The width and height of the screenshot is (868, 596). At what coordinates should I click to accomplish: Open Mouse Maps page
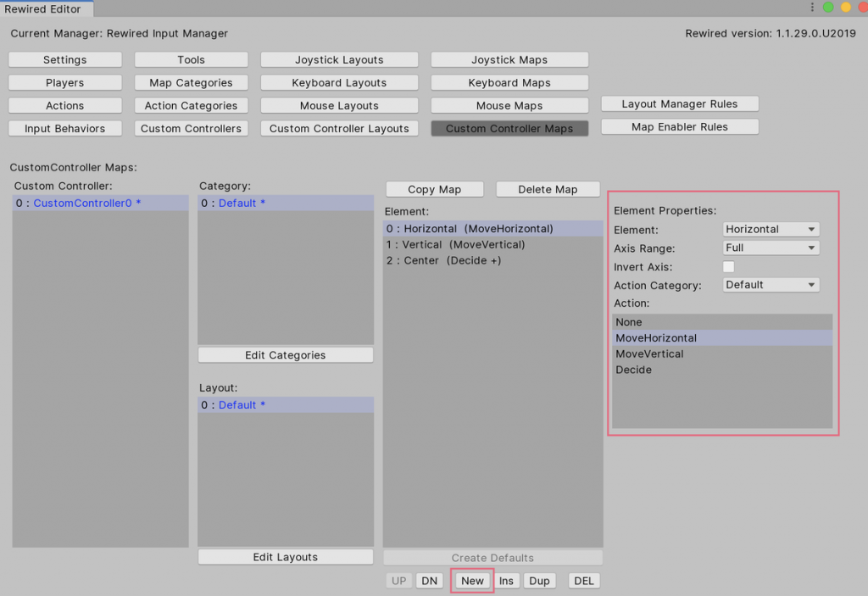(x=509, y=105)
